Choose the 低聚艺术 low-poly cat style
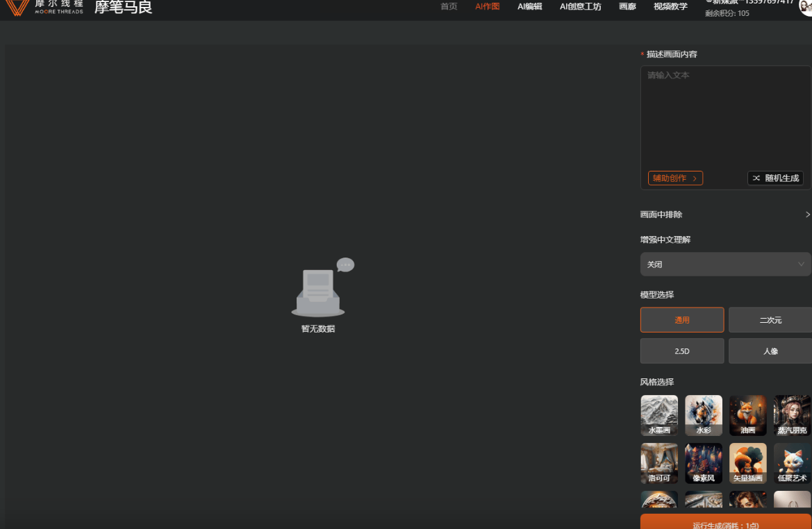 tap(792, 463)
